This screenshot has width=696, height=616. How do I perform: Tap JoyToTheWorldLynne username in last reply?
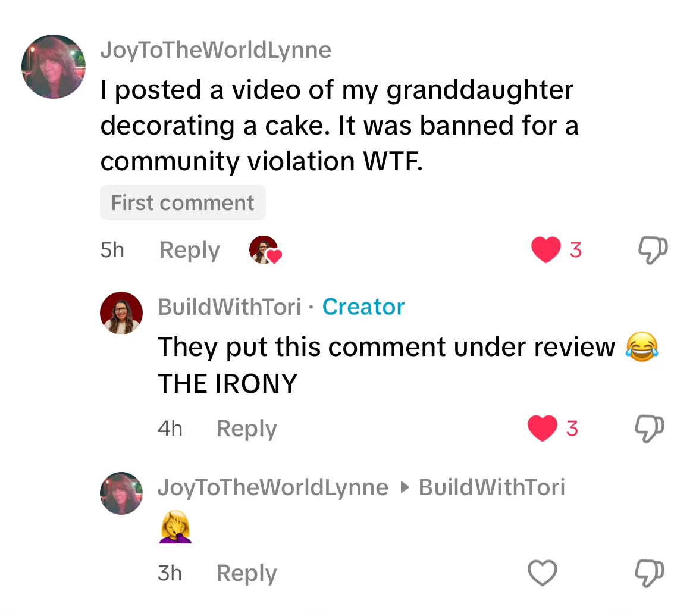[x=273, y=487]
